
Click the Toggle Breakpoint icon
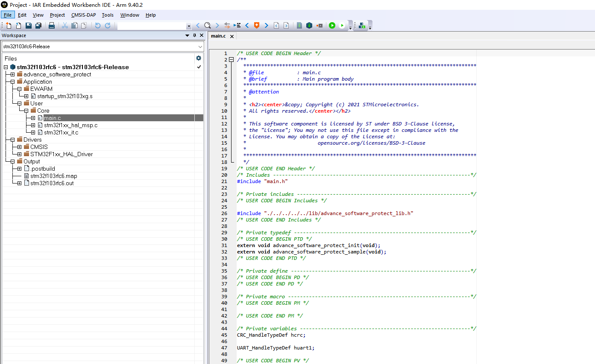point(319,26)
